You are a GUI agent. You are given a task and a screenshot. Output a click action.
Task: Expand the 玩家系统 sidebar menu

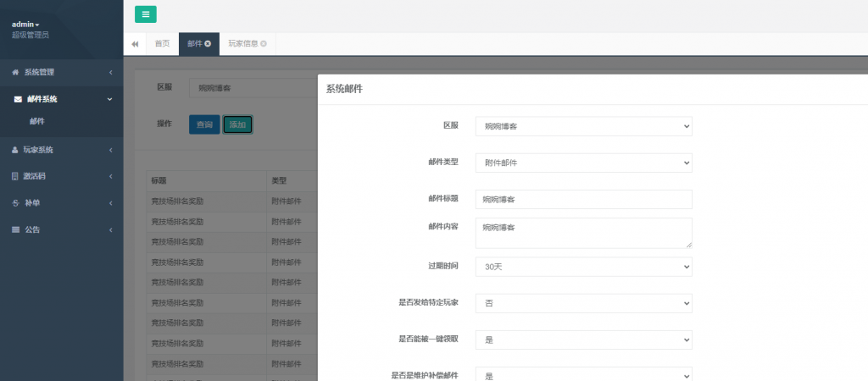61,150
